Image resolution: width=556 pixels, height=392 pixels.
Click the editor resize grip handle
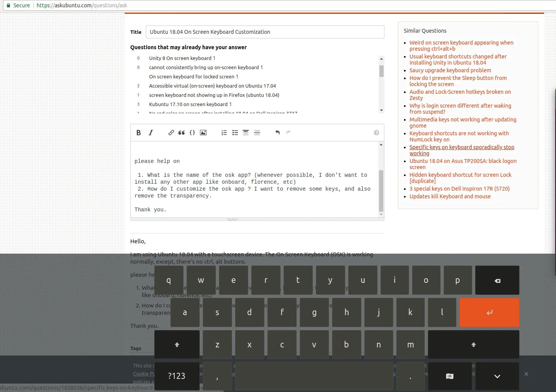pos(232,219)
